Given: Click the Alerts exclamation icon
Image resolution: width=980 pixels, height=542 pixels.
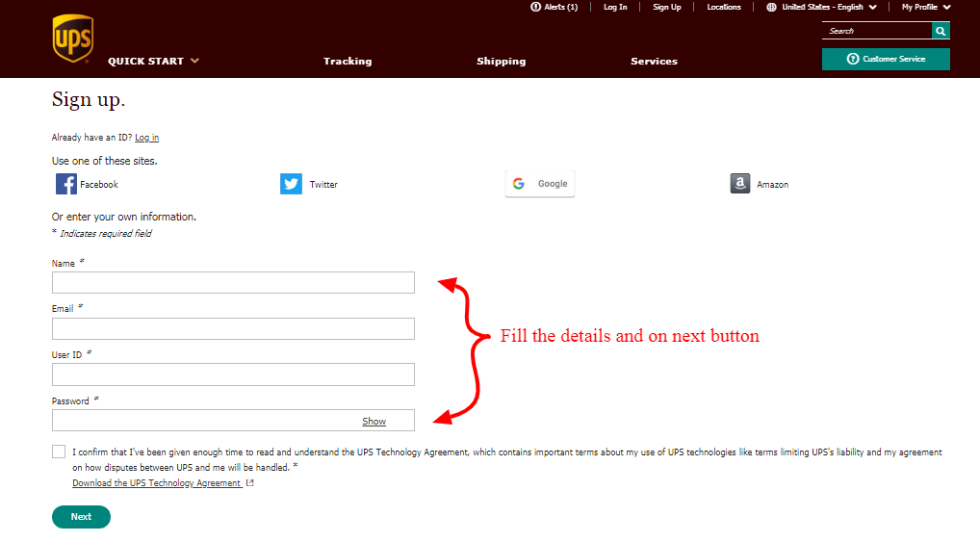Looking at the screenshot, I should [535, 7].
